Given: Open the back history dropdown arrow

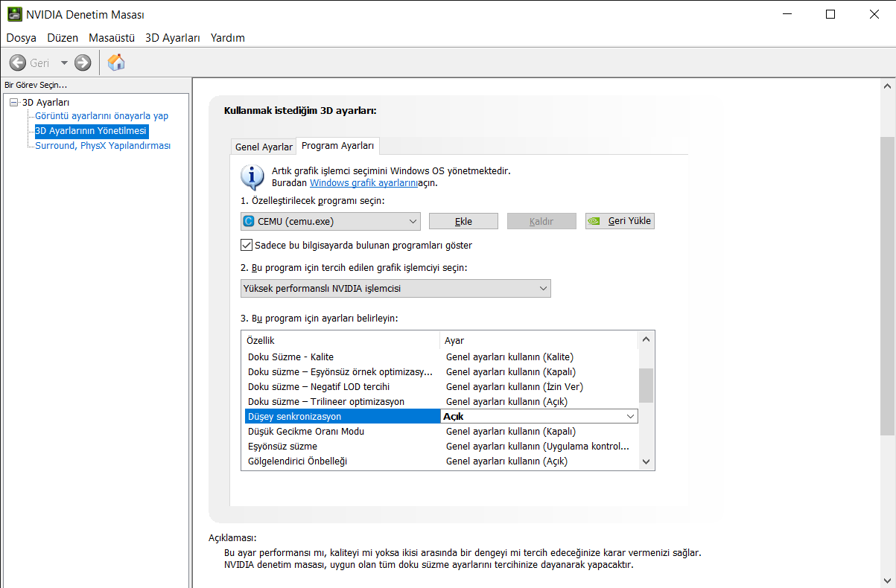Looking at the screenshot, I should [64, 63].
